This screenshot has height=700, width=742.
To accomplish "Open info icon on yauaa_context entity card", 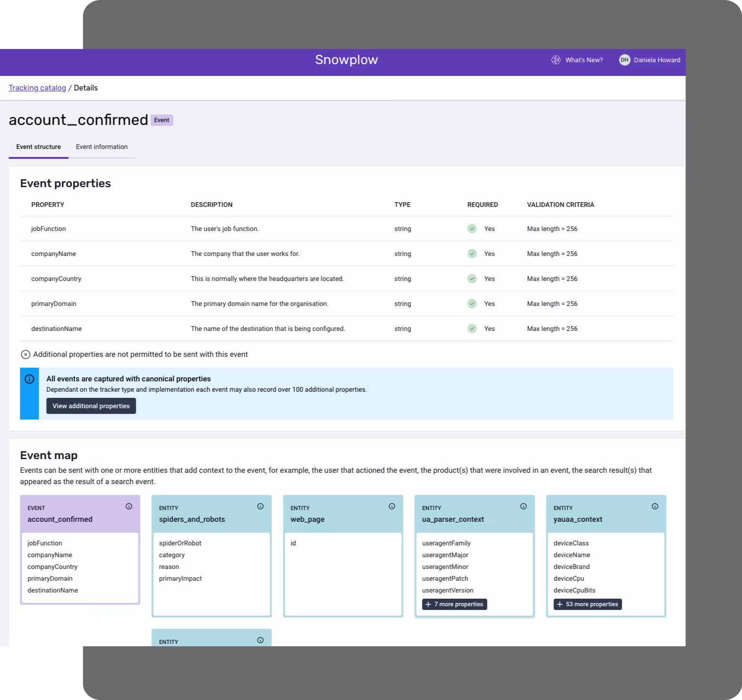I will tap(655, 506).
